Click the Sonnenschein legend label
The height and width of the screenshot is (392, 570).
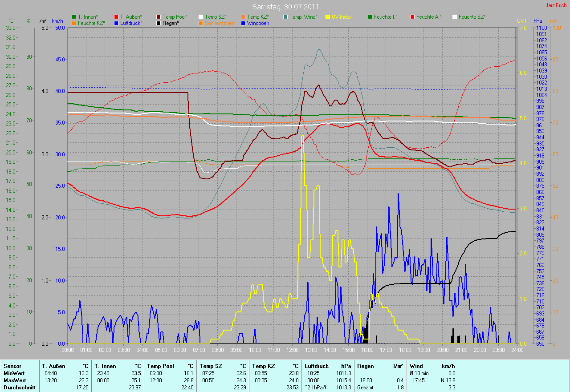tap(220, 23)
